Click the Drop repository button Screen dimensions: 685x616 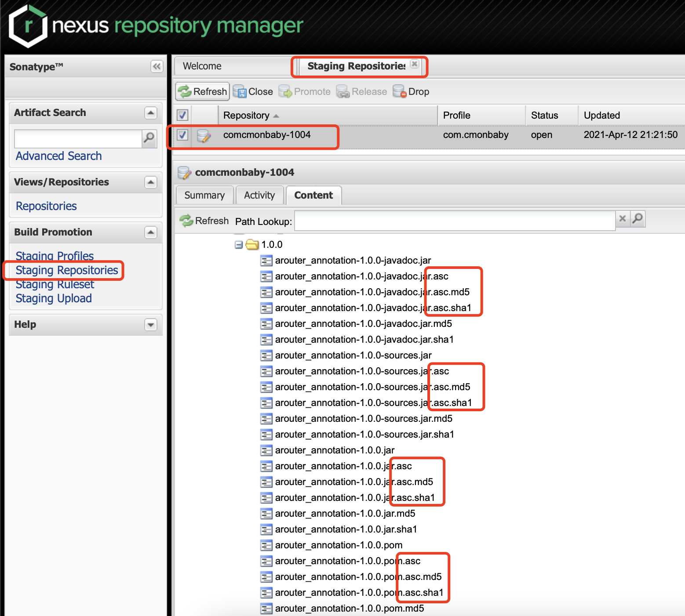pos(411,91)
